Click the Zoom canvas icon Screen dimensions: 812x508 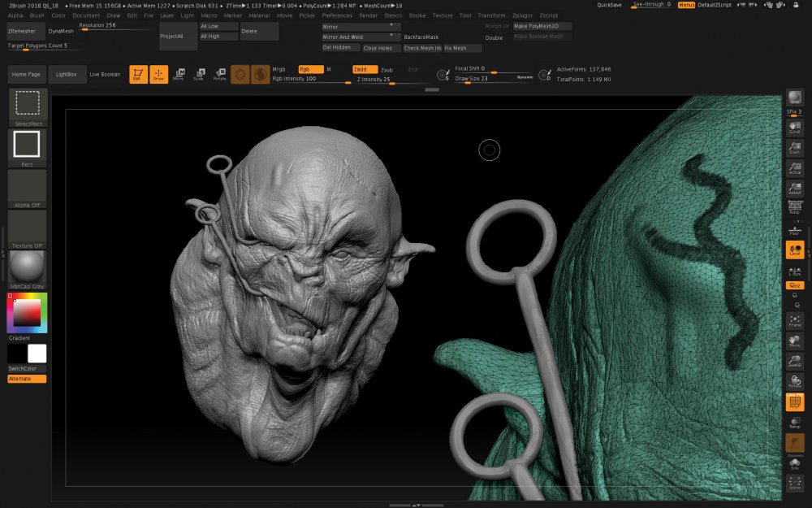794,148
